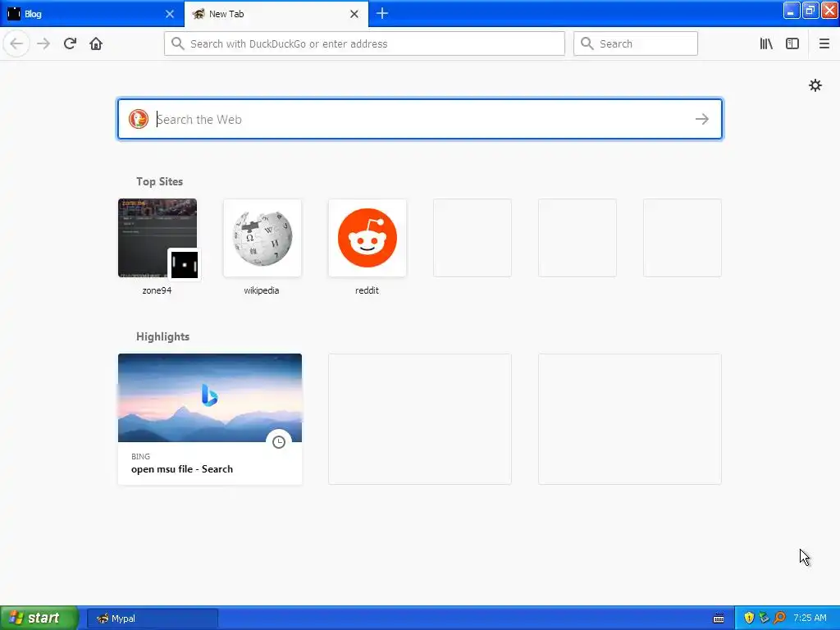This screenshot has height=630, width=840.
Task: Open the Library bookmarks and history icon
Action: (x=766, y=43)
